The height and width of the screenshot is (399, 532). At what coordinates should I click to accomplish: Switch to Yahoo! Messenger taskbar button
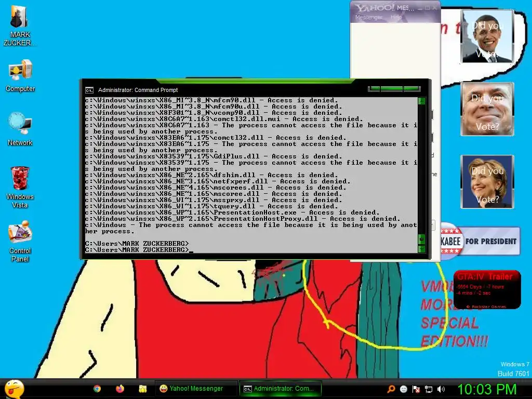click(196, 389)
